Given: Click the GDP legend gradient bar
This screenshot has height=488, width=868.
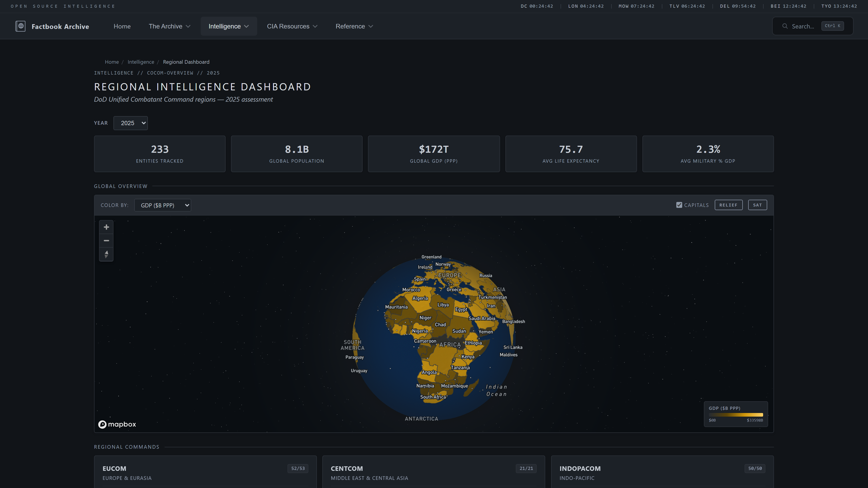Looking at the screenshot, I should click(x=736, y=415).
